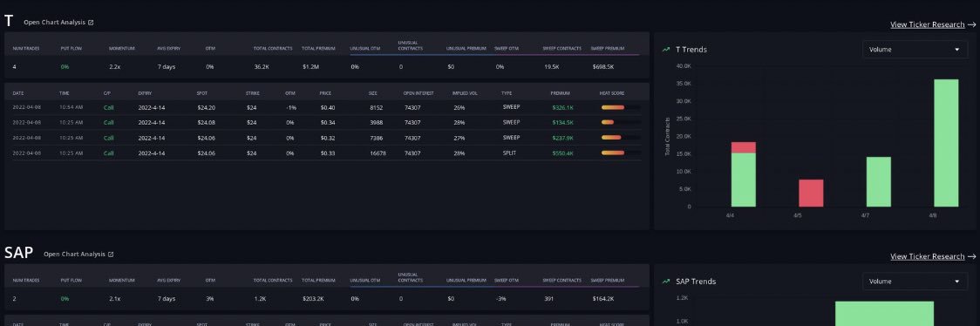Click the trend arrow icon beside SAP Trends
Viewport: 980px width, 326px height.
click(x=665, y=282)
